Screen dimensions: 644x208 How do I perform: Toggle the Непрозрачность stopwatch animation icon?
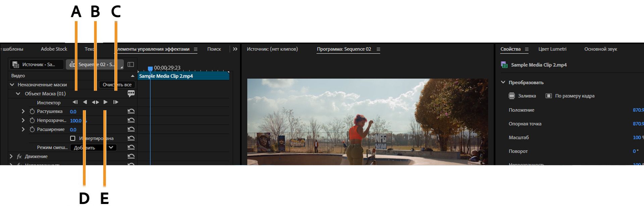point(32,120)
